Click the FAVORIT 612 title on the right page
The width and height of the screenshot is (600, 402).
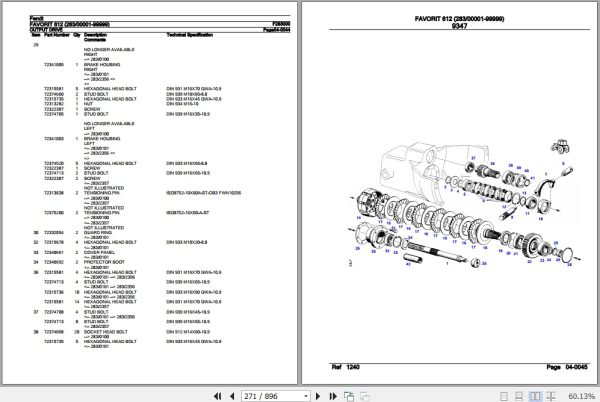pos(459,18)
